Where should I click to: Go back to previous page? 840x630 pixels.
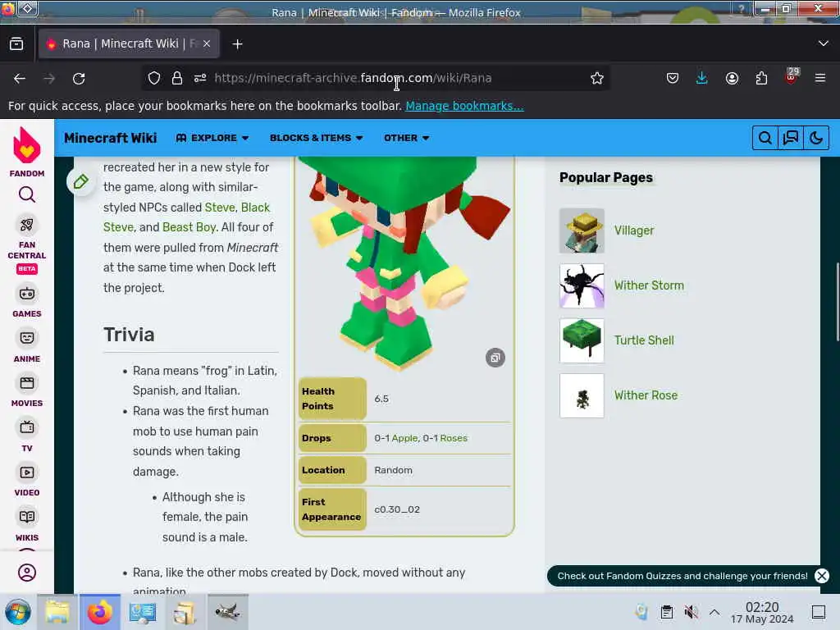20,79
